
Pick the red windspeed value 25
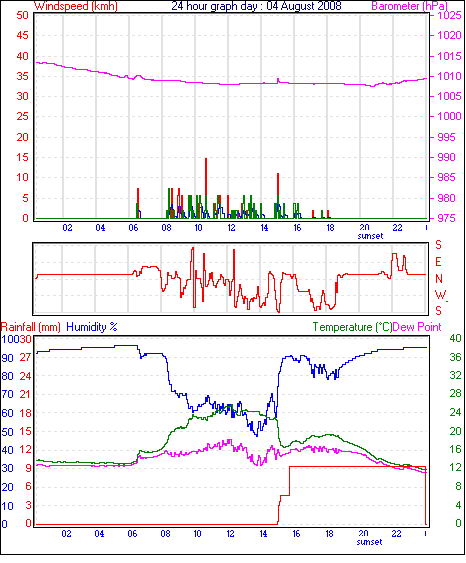click(22, 116)
